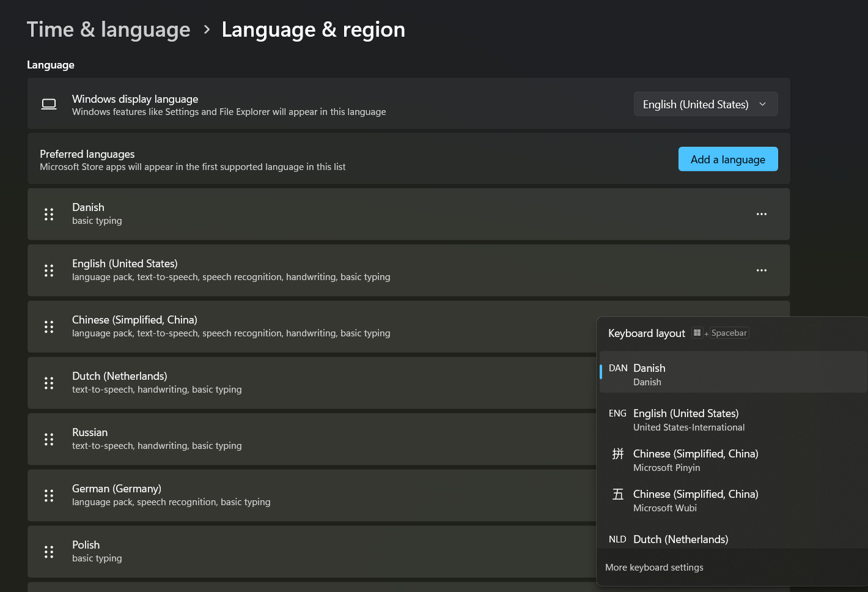This screenshot has height=592, width=868.
Task: Click the Pinyin character icon in keyboard layout list
Action: [617, 454]
